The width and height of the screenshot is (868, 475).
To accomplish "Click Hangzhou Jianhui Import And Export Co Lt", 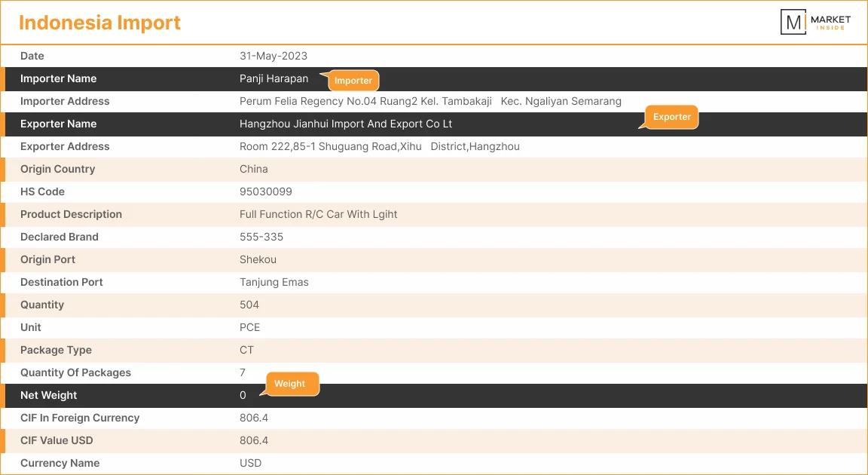I will pos(345,123).
